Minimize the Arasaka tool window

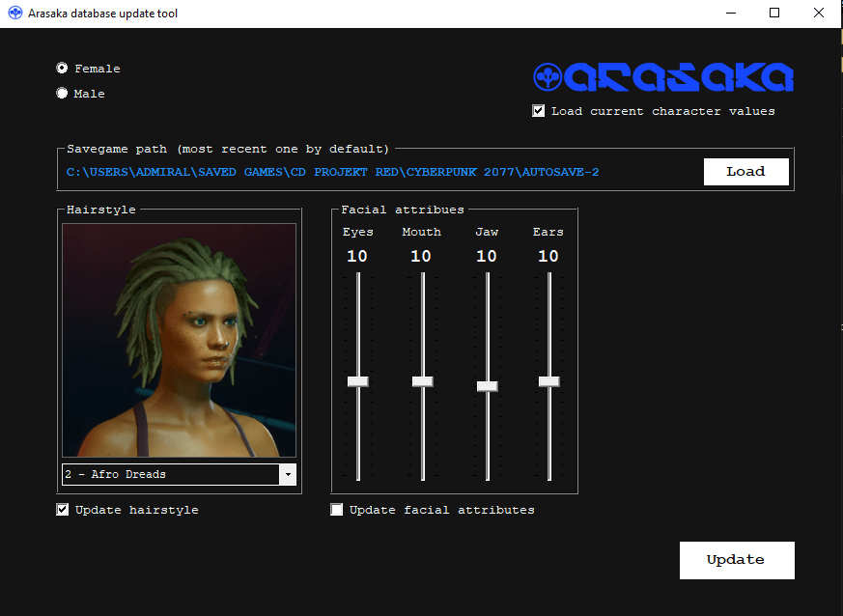(729, 14)
